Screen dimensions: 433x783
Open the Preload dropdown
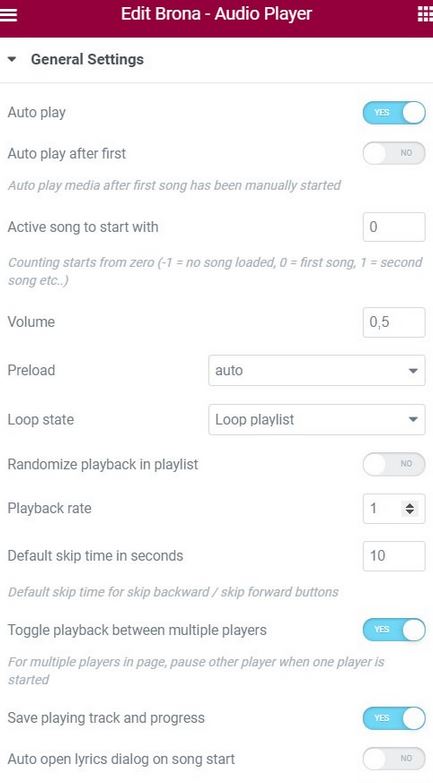[x=317, y=371]
